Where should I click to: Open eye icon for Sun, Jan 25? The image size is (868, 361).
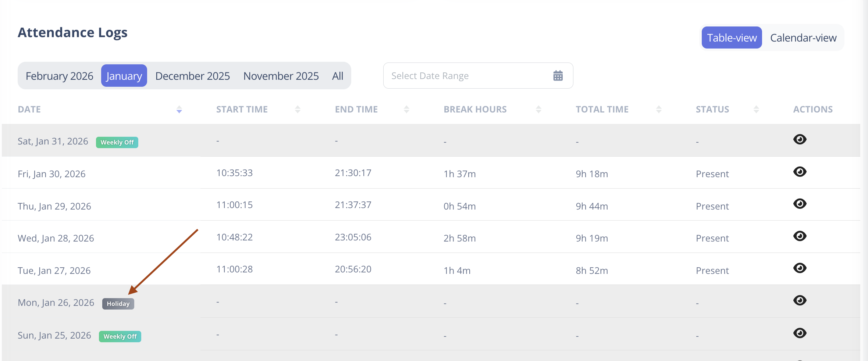tap(800, 333)
